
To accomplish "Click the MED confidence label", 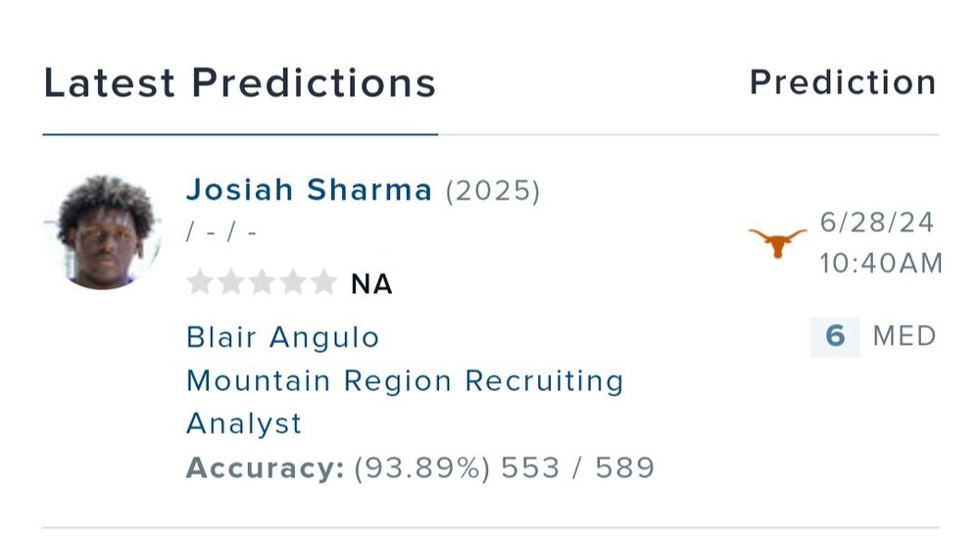I will (x=905, y=337).
